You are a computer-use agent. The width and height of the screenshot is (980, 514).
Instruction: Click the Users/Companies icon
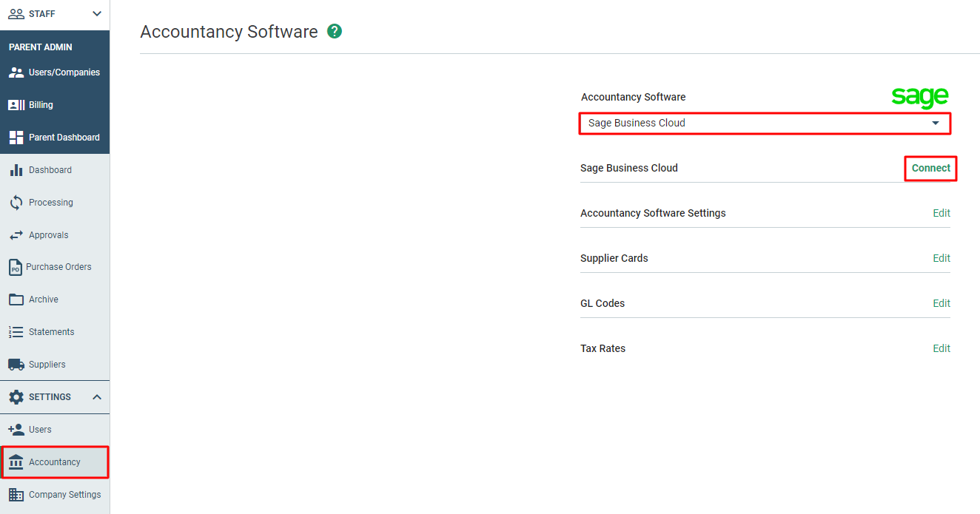point(16,72)
